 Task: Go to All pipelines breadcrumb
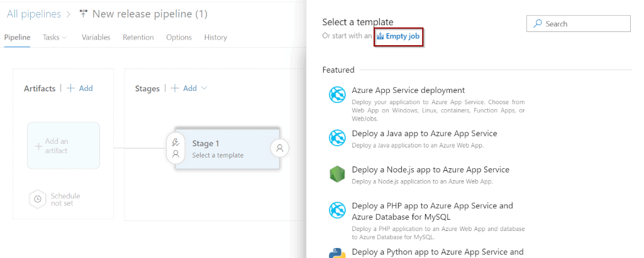click(x=34, y=14)
